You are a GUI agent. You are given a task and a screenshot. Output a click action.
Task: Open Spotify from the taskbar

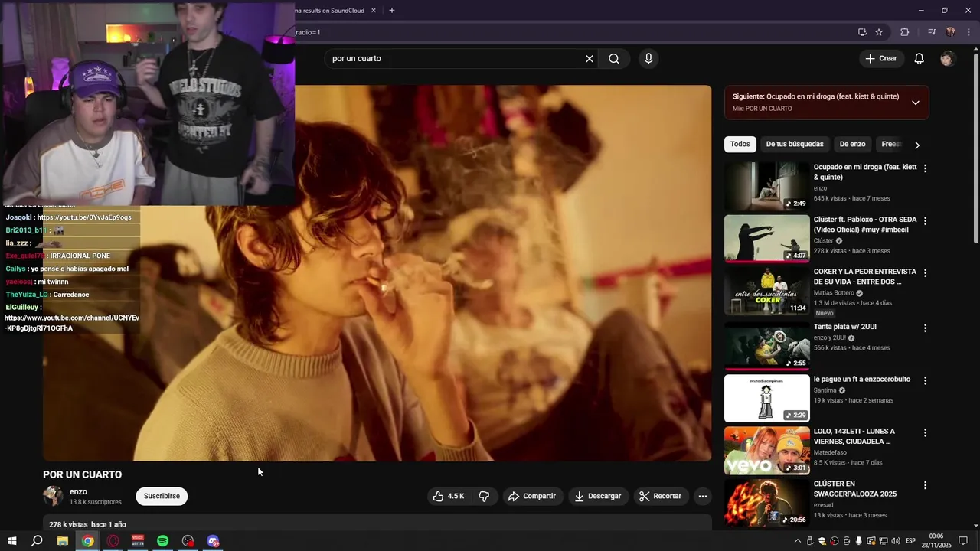click(163, 541)
